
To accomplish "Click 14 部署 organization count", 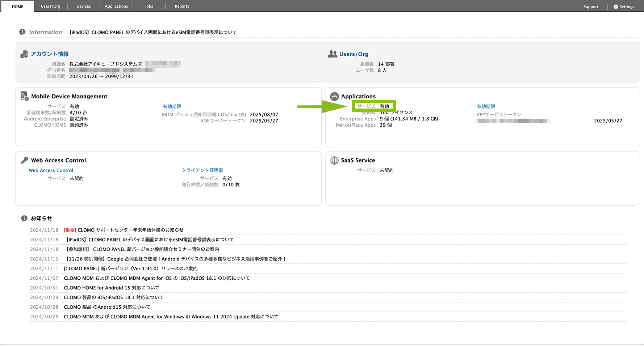I will coord(386,64).
